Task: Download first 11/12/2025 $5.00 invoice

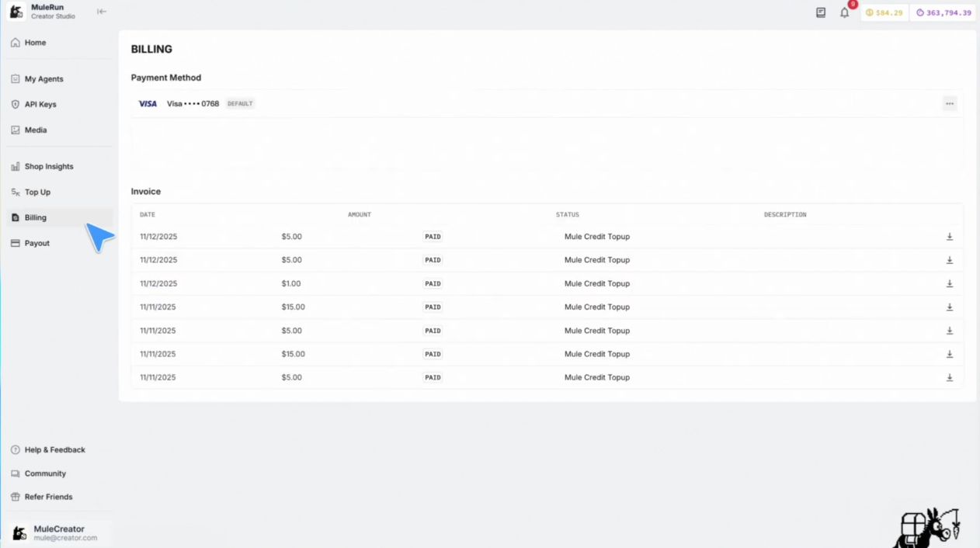Action: tap(949, 237)
